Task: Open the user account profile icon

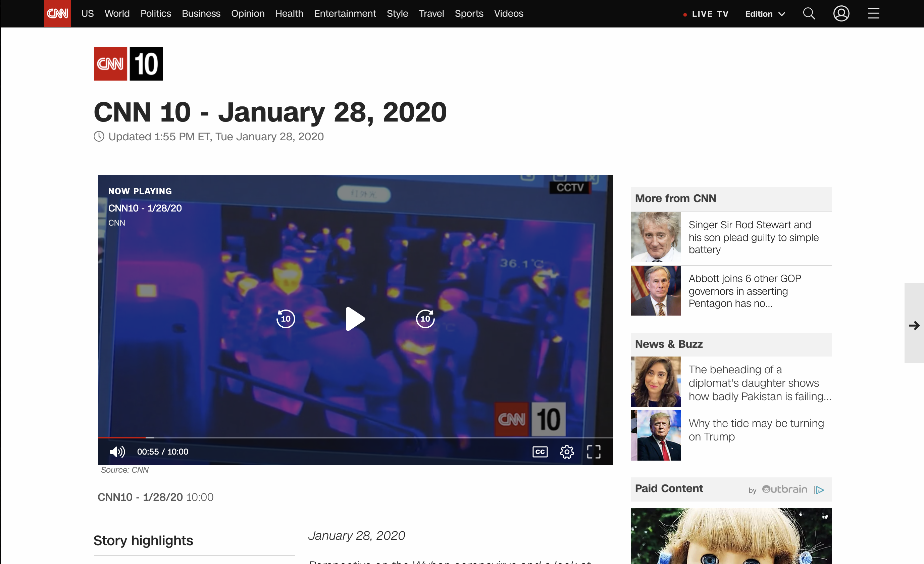Action: coord(841,13)
